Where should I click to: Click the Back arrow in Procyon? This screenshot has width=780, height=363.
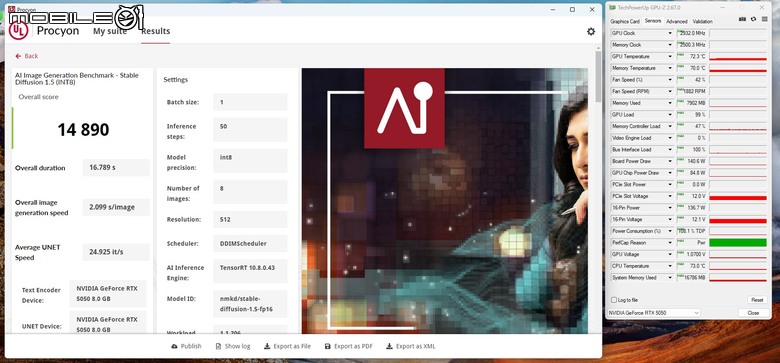(18, 56)
